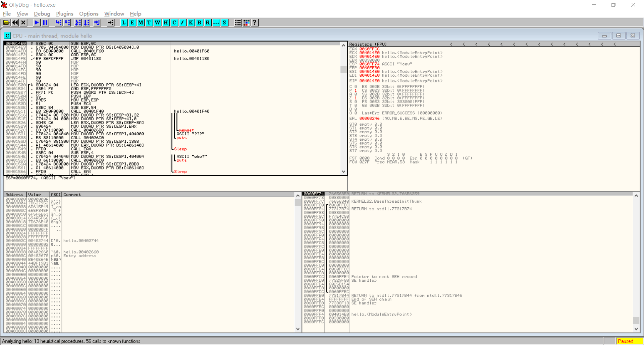Click dump pane scroll down arrow

(x=298, y=329)
